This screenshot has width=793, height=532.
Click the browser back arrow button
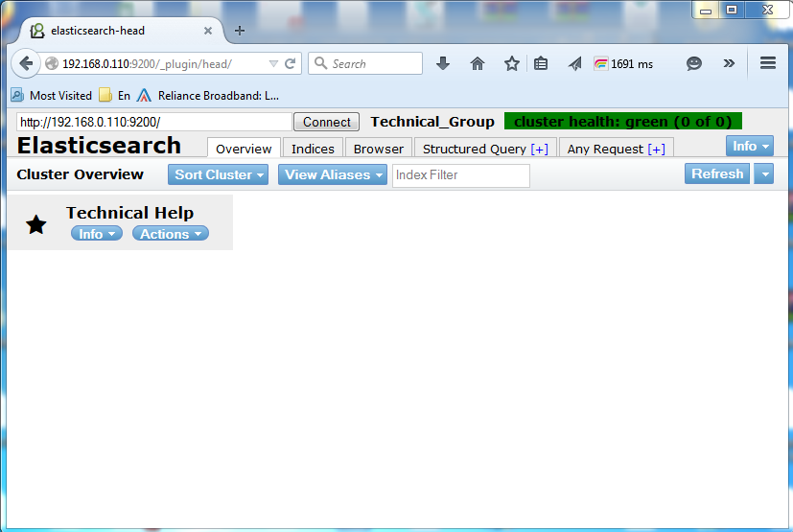[x=26, y=63]
